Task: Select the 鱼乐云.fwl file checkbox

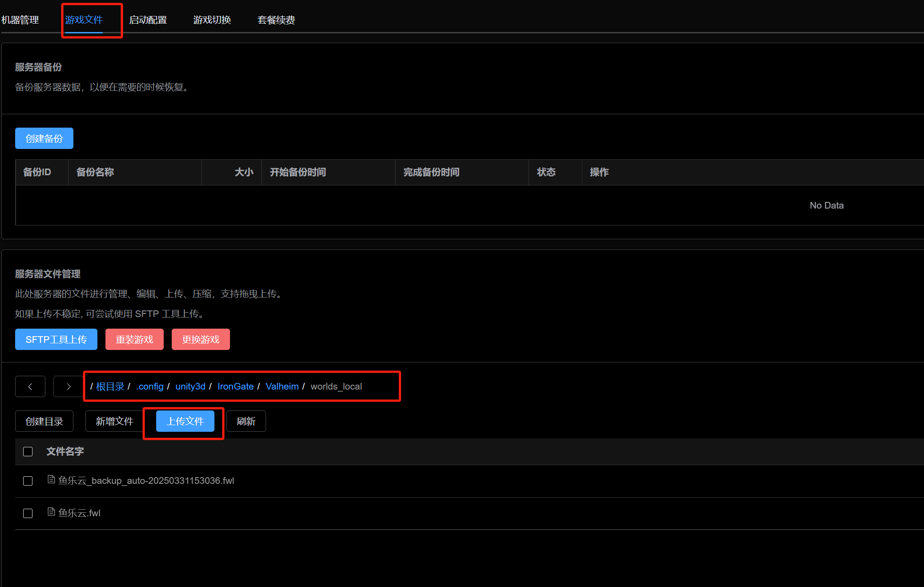Action: (x=28, y=514)
